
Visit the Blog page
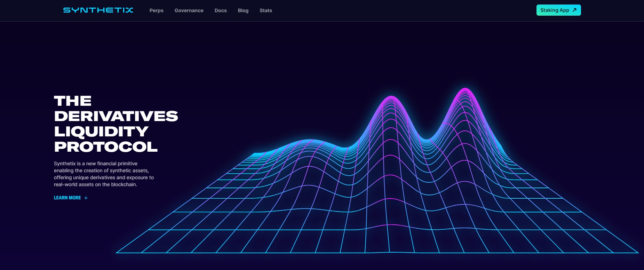coord(243,10)
